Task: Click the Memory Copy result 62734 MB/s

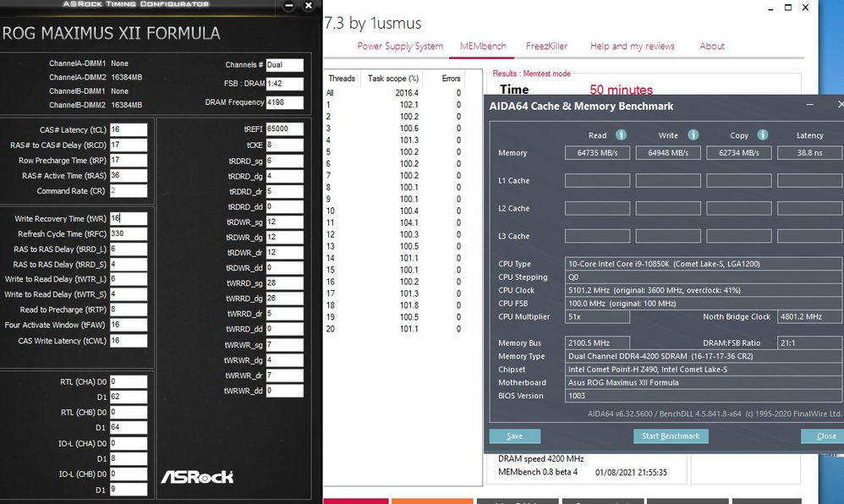Action: (x=739, y=153)
